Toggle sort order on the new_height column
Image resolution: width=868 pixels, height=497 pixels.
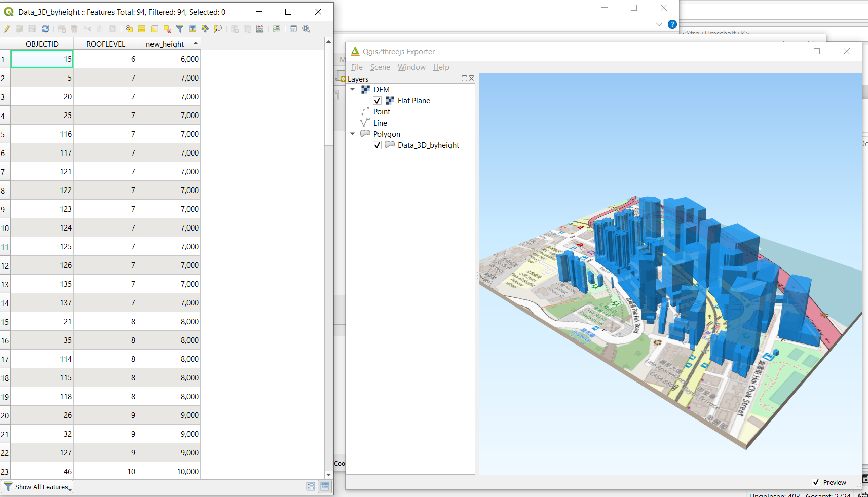click(165, 44)
